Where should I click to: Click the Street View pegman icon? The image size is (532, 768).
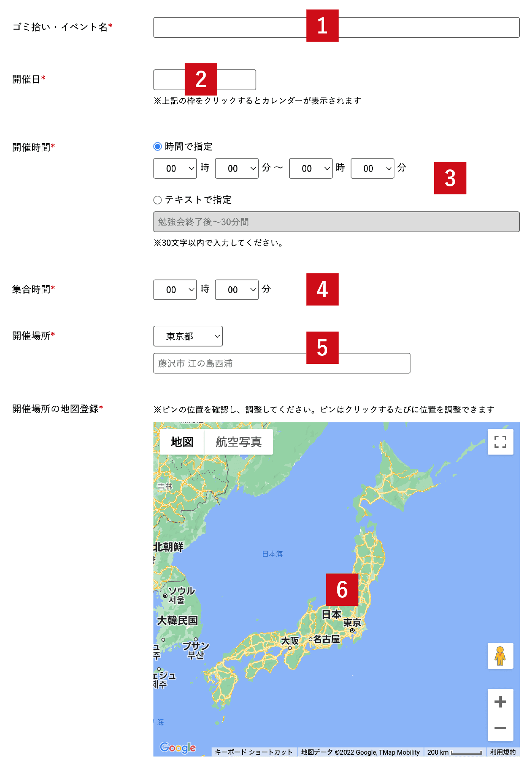(x=500, y=656)
